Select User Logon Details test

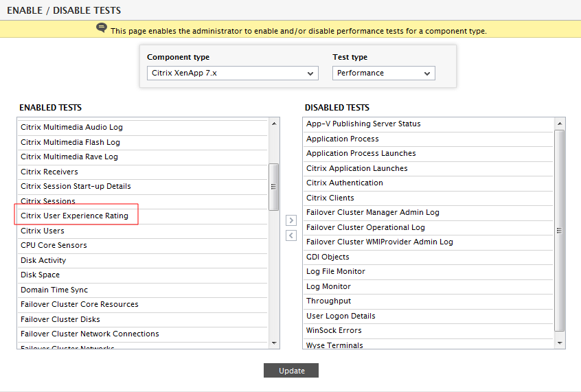[429, 316]
